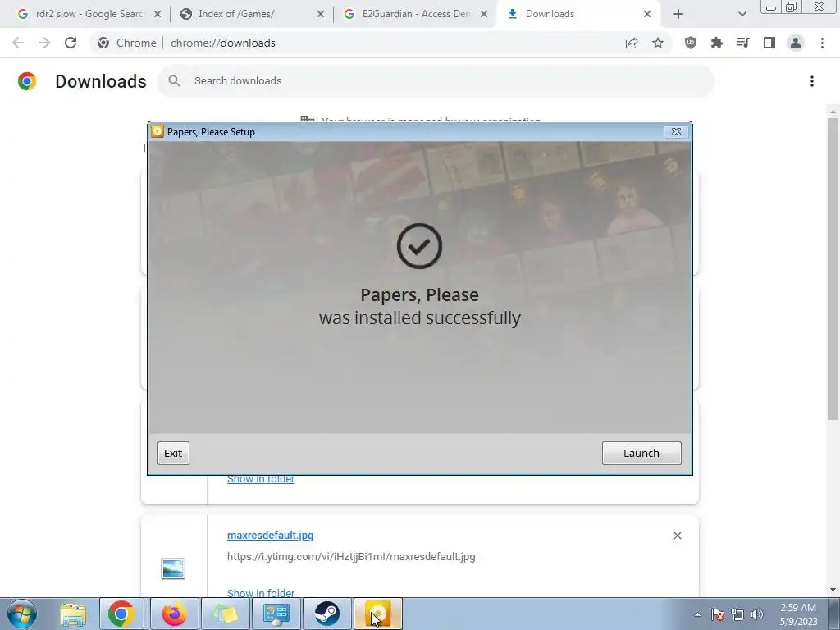840x630 pixels.
Task: Open the Chrome main menu
Action: coord(822,43)
